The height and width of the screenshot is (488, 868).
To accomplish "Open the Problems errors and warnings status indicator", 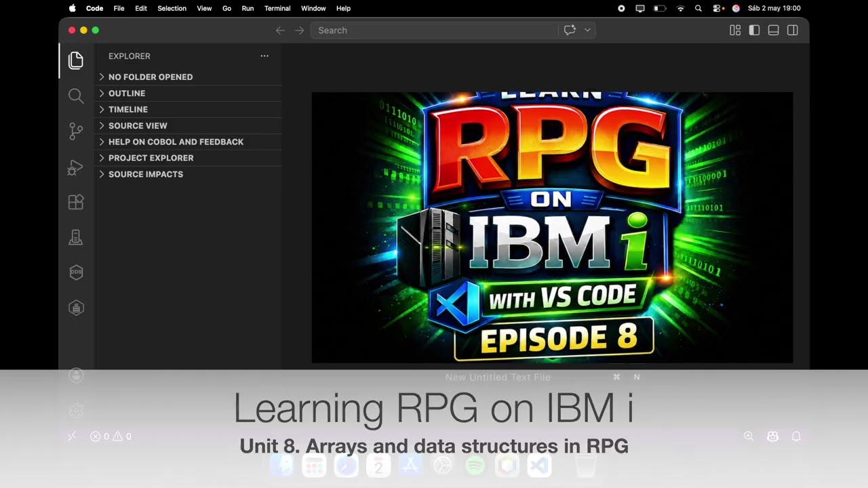I will coord(111,436).
